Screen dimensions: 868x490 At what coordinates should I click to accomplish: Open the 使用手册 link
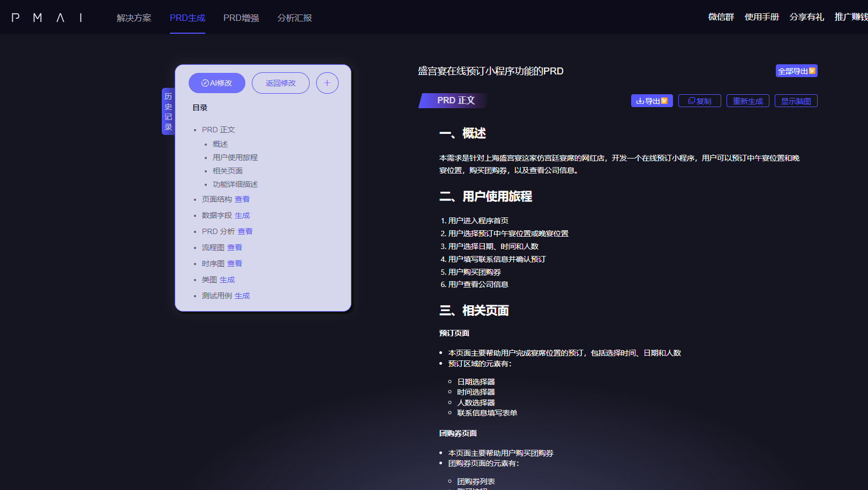point(761,17)
